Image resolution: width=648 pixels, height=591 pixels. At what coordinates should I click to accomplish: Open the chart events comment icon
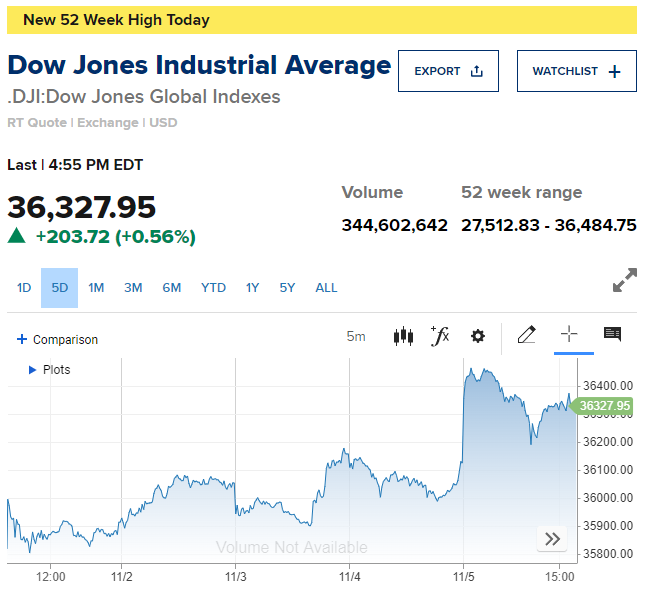612,334
